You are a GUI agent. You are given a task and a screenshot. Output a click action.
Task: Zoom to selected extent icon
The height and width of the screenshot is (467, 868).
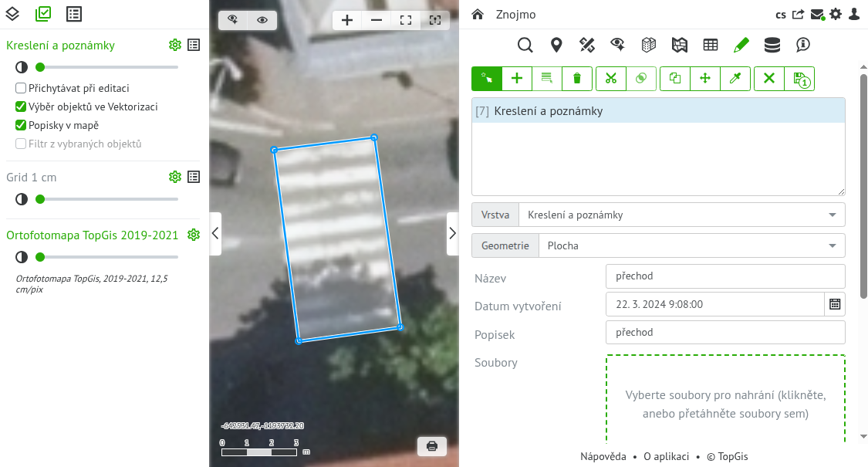point(435,21)
